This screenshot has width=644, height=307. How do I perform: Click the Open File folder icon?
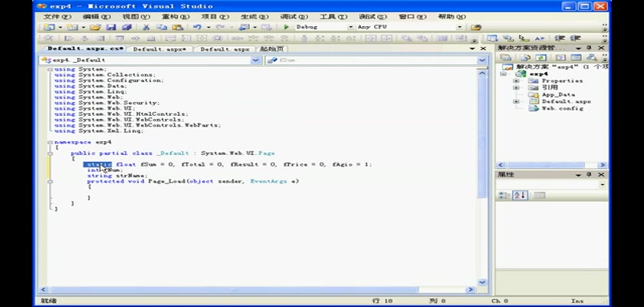[94, 27]
